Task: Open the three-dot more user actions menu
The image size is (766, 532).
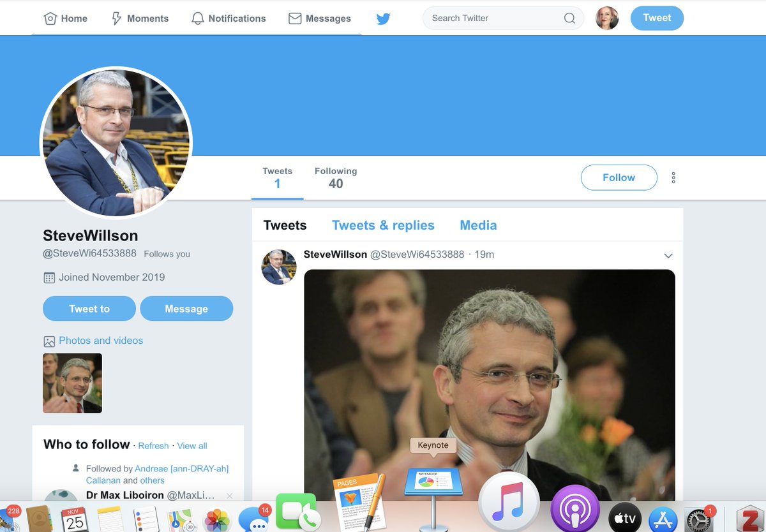Action: [x=673, y=177]
